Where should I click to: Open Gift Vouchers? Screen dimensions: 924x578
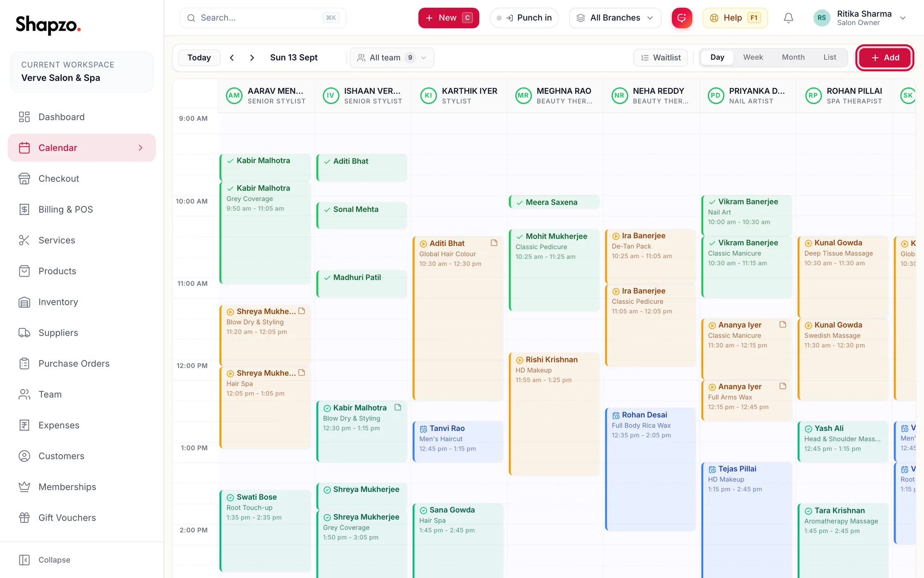82,518
